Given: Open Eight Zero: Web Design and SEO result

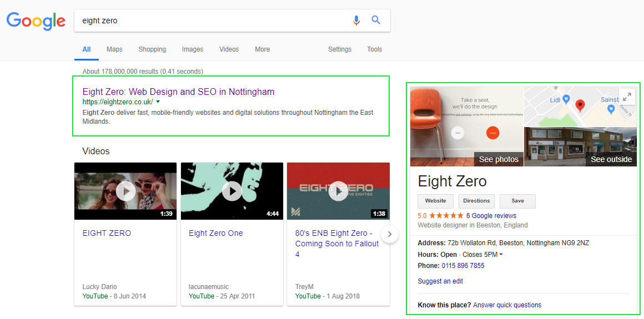Looking at the screenshot, I should click(178, 92).
